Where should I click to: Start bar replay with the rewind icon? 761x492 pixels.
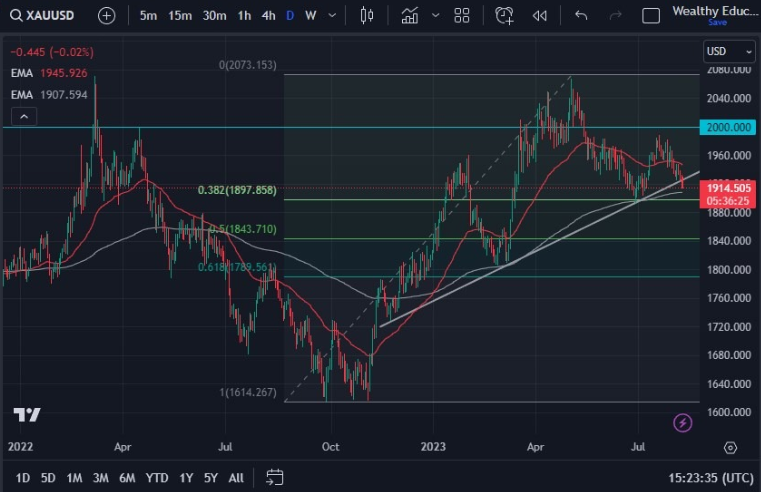pyautogui.click(x=540, y=16)
